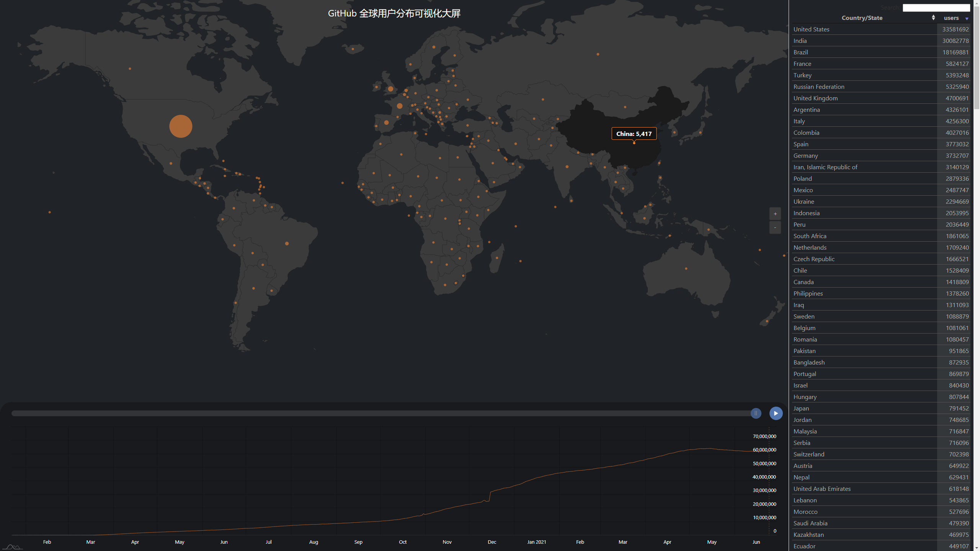Select the Ukraine row
980x551 pixels.
(881, 201)
